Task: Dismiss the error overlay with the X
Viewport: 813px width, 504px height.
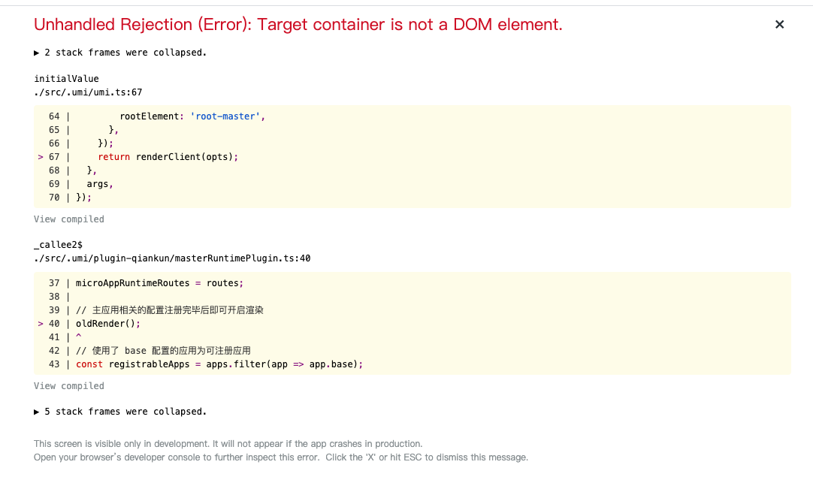Action: pyautogui.click(x=779, y=24)
